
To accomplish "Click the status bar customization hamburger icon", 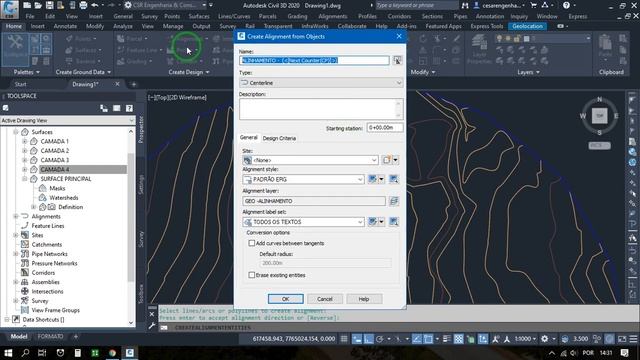I will click(633, 339).
